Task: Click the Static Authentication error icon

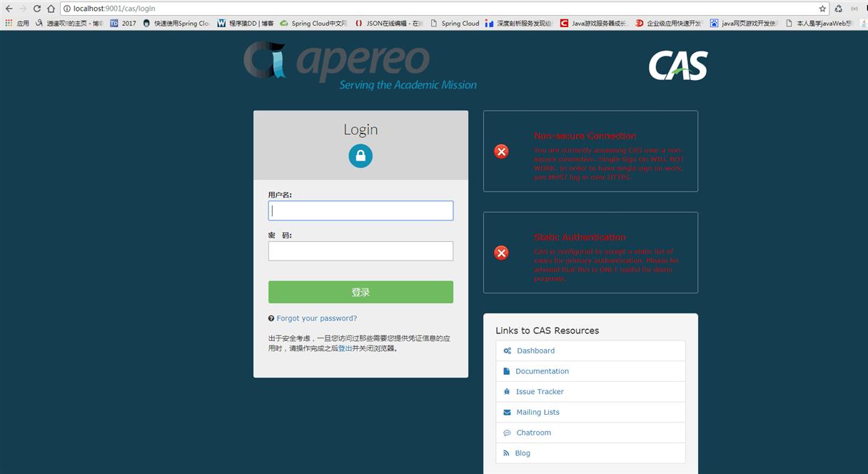Action: pos(502,253)
